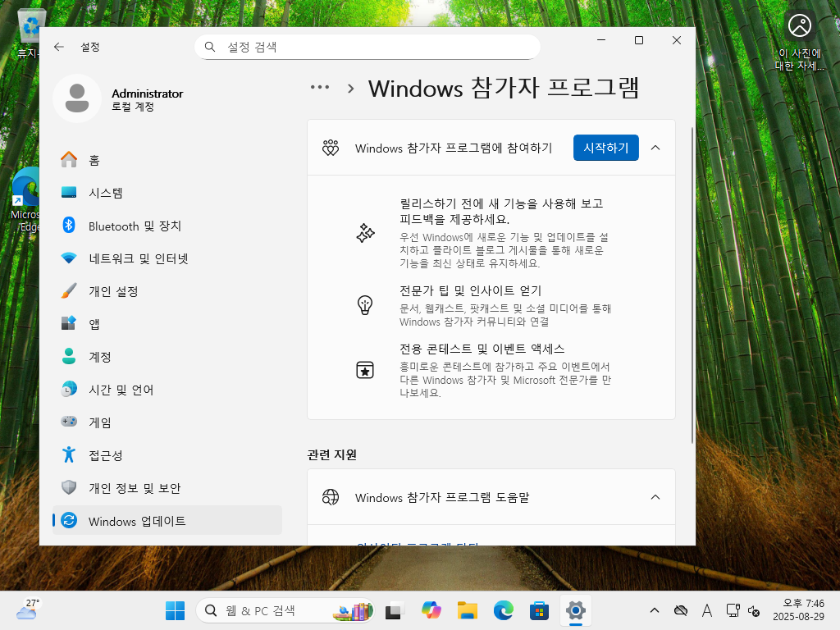The height and width of the screenshot is (630, 840).
Task: Open Task View from the taskbar
Action: (395, 610)
